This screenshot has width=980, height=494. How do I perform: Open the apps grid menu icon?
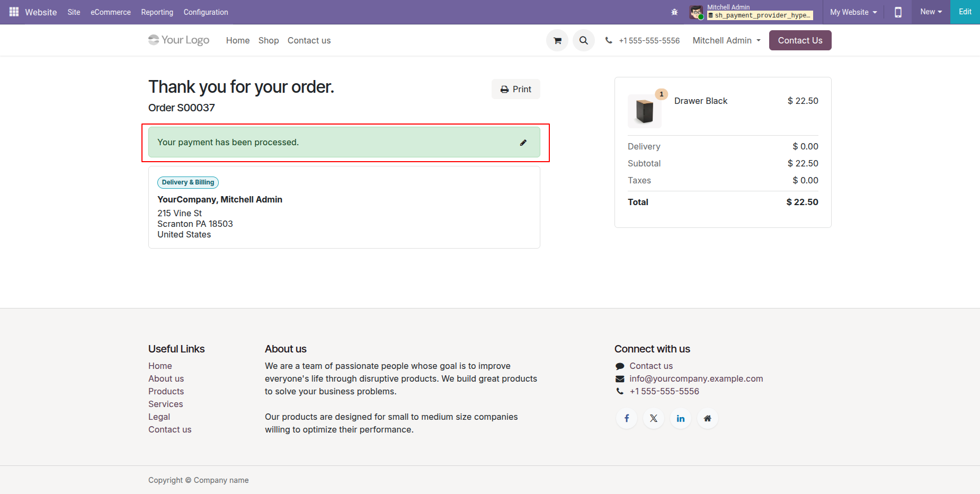click(x=14, y=12)
